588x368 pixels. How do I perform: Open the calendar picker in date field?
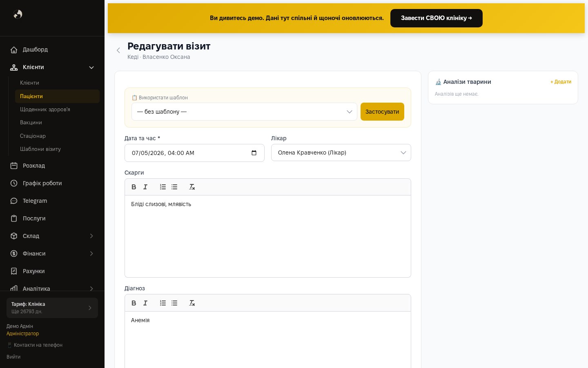tap(254, 153)
